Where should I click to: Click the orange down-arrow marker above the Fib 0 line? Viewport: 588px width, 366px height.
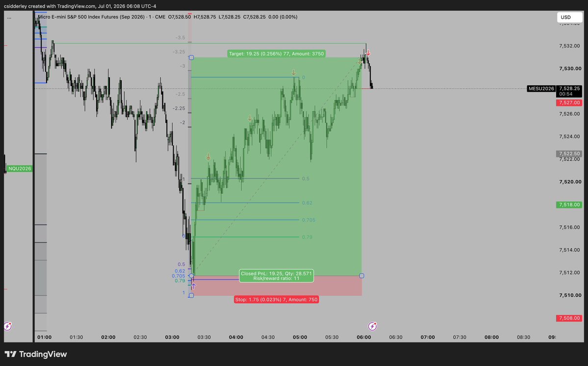[x=294, y=73]
